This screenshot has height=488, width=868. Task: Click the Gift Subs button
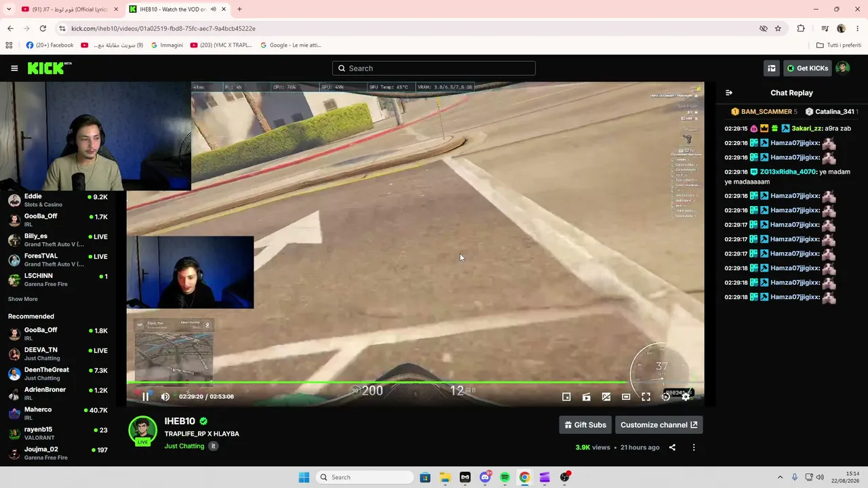585,425
